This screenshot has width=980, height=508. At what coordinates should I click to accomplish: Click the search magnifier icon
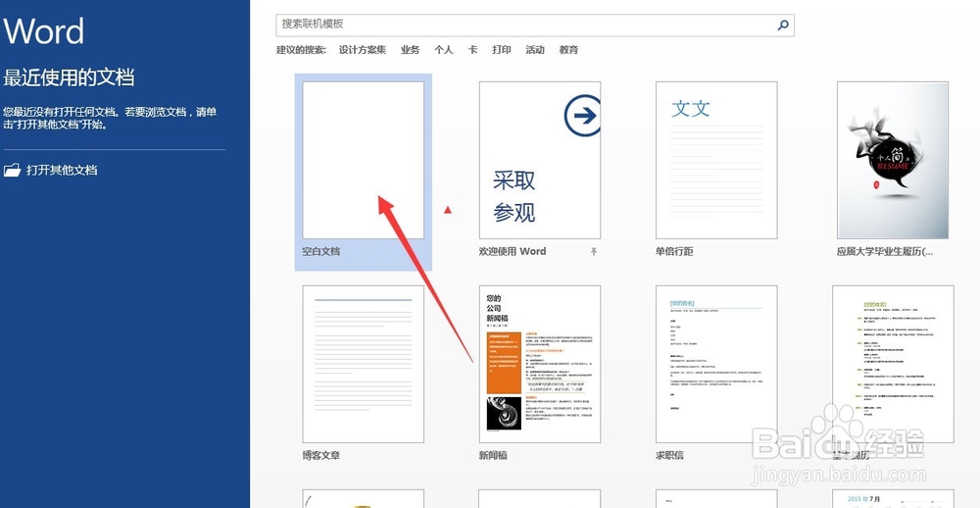(x=782, y=25)
